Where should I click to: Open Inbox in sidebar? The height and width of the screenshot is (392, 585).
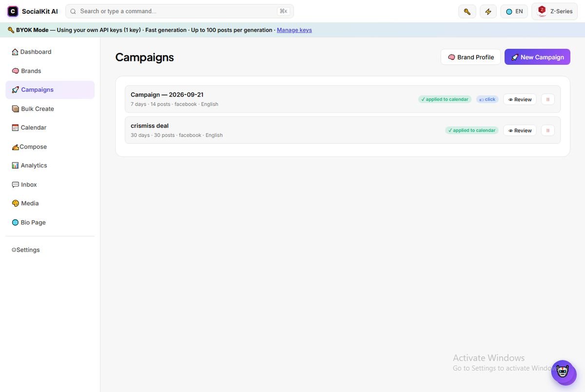[50, 185]
